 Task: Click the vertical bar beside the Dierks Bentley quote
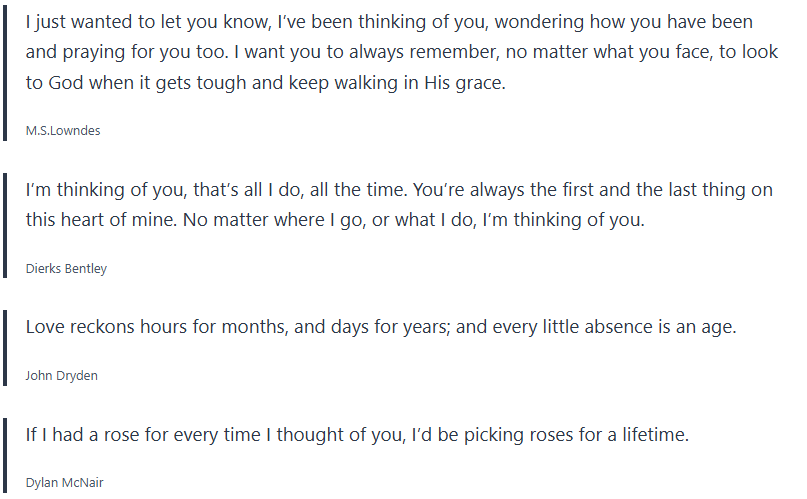pos(5,226)
